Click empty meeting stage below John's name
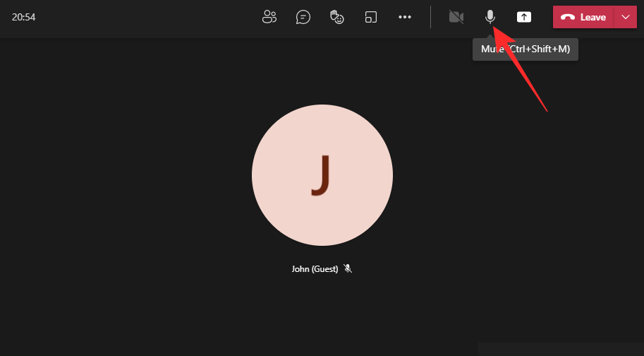Screen dimensions: 644x356 point(322,318)
